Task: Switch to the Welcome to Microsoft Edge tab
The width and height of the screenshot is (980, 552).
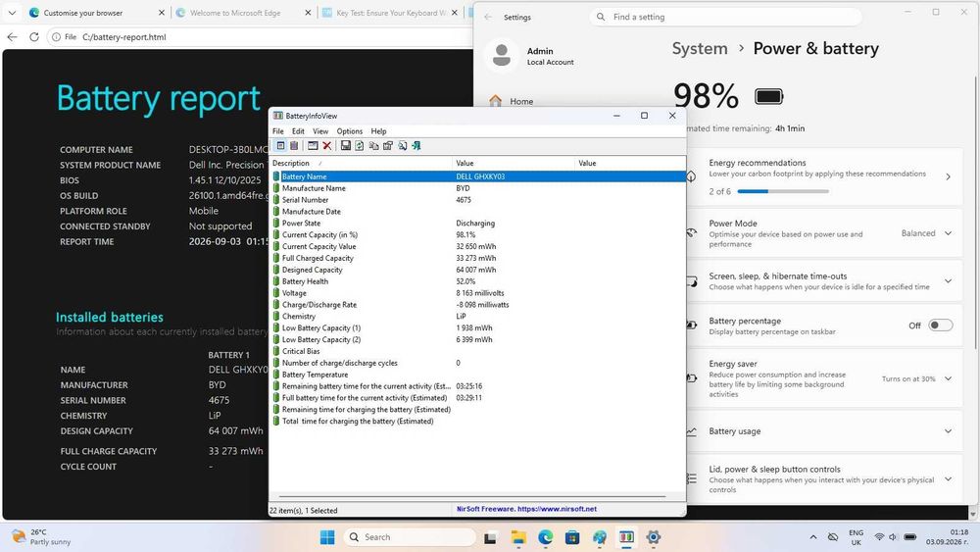Action: (242, 13)
